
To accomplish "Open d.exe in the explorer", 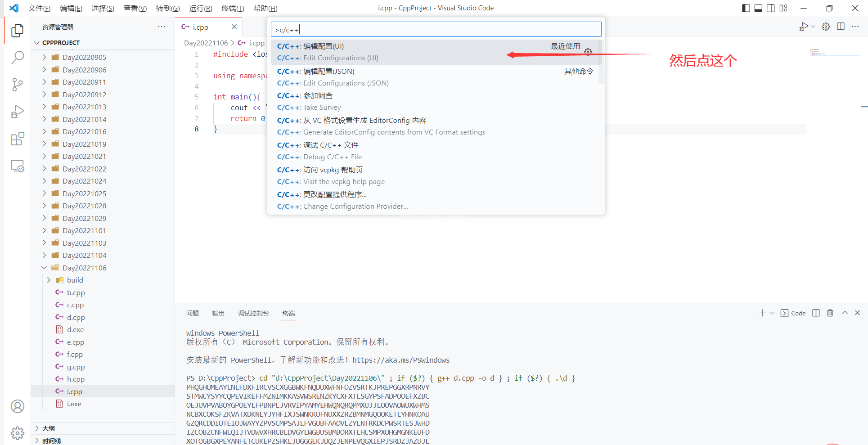I will click(103, 329).
